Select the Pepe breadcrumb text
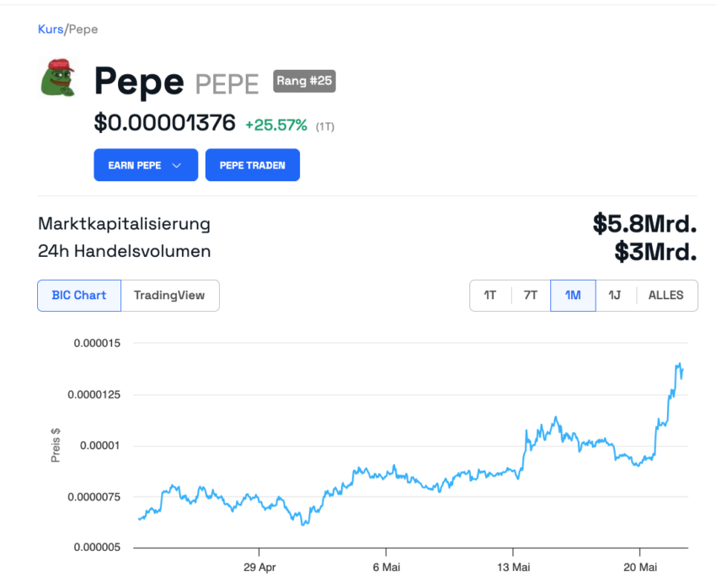This screenshot has height=588, width=716. [x=83, y=29]
